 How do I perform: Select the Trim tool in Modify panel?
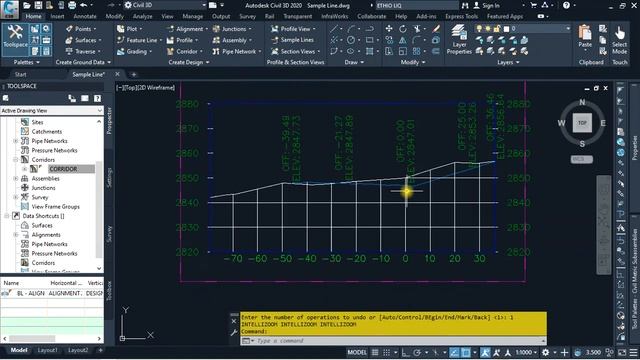pos(417,29)
